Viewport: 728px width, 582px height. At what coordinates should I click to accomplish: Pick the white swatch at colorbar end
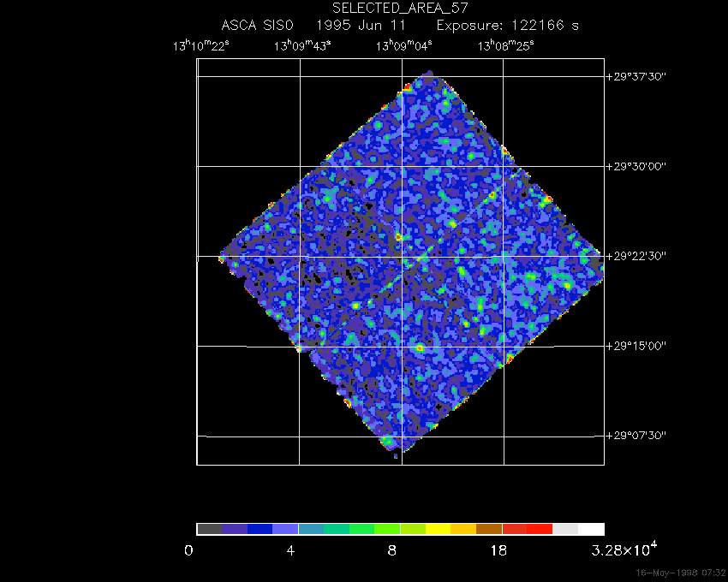click(x=591, y=529)
